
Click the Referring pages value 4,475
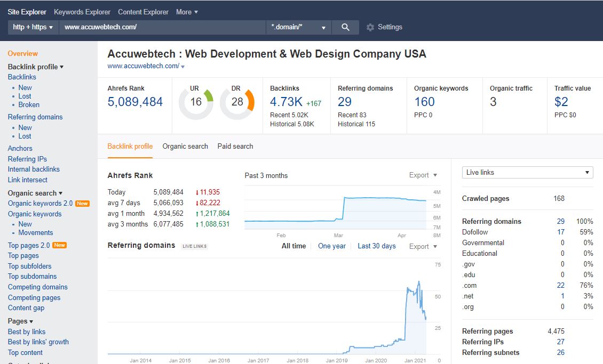click(556, 331)
